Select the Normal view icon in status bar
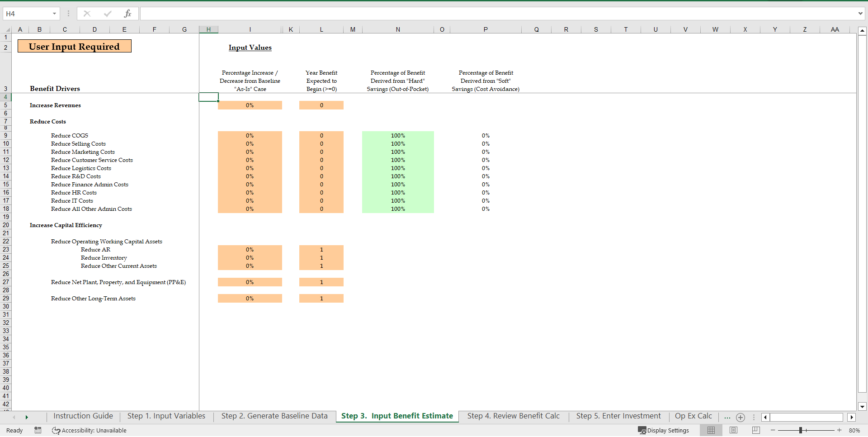Screen dimensions: 868x437 click(x=711, y=430)
